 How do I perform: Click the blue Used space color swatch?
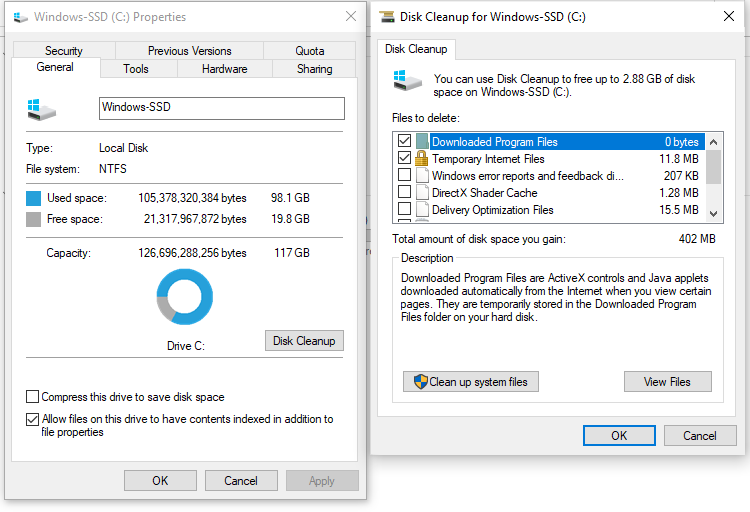33,198
